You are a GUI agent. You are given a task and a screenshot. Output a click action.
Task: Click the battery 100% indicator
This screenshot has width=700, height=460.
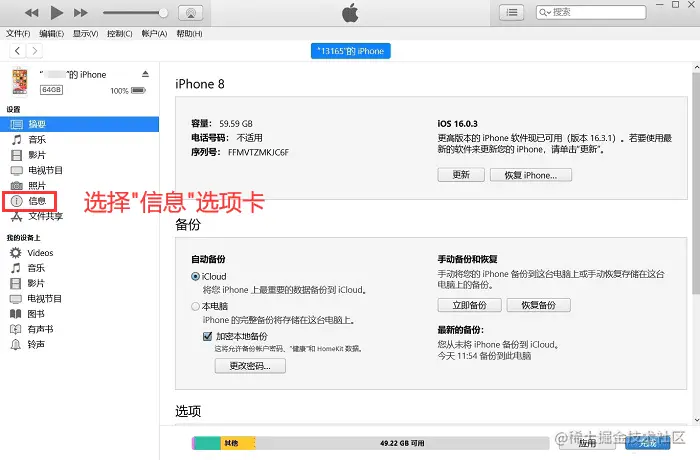point(128,91)
